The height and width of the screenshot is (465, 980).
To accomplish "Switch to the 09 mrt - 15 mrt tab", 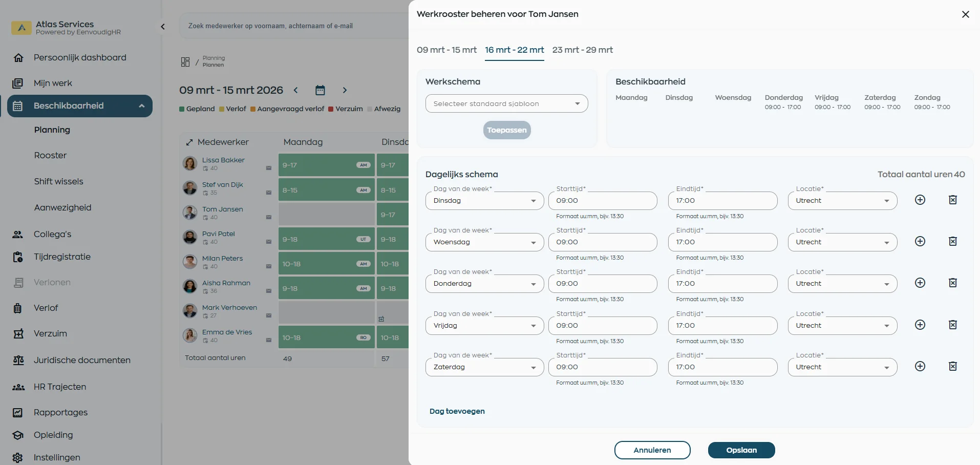I will (446, 50).
